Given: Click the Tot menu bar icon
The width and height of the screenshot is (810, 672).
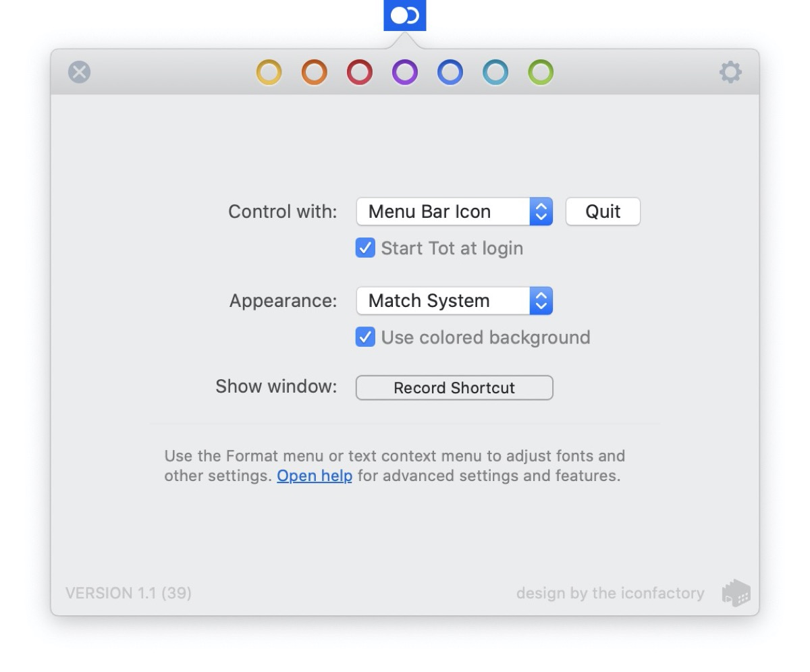Looking at the screenshot, I should tap(405, 16).
